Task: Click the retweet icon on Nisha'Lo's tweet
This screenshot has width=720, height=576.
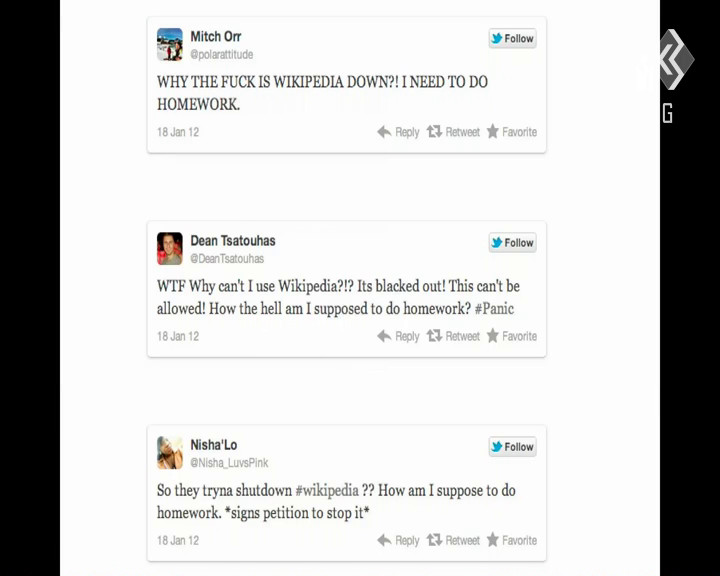Action: coord(434,540)
